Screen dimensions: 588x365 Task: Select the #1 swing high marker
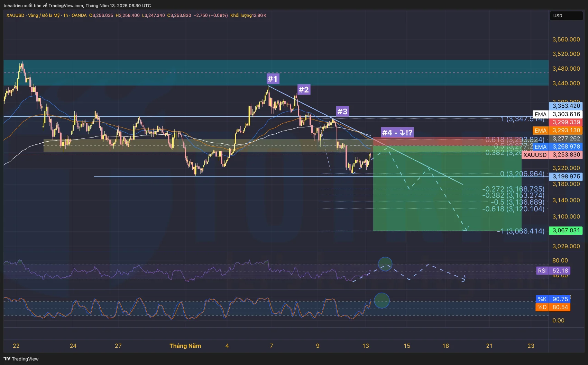tap(273, 79)
